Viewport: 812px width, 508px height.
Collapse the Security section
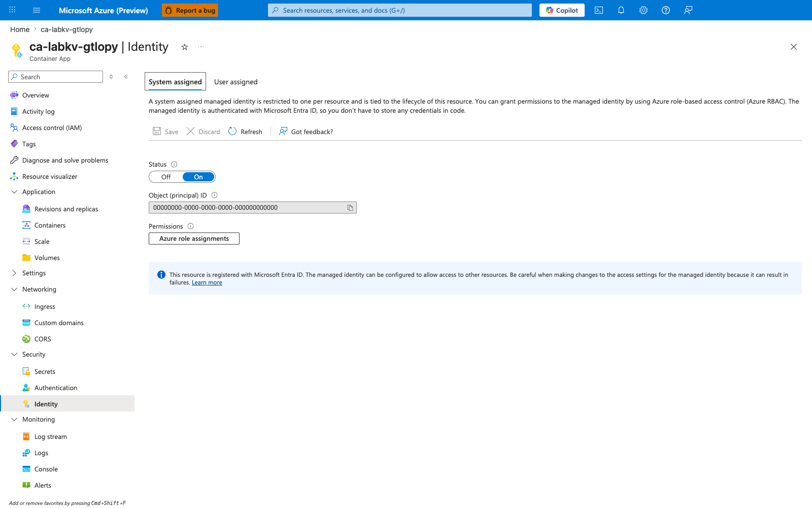click(14, 354)
